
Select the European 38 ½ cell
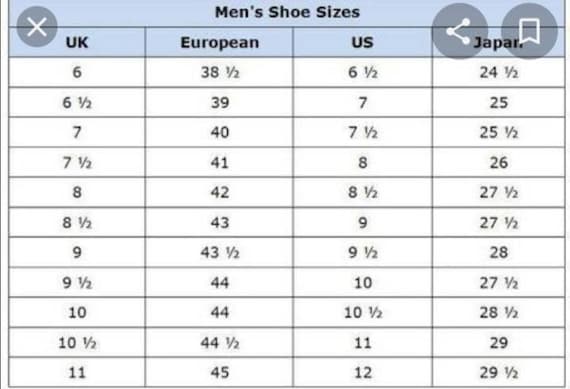(x=219, y=72)
